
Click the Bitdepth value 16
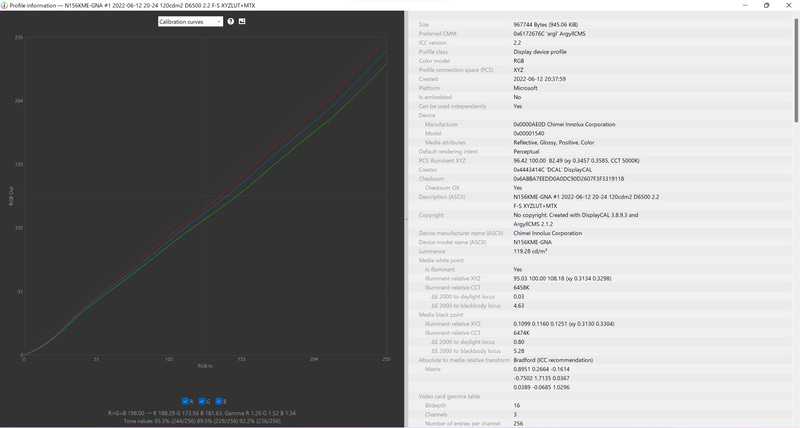pyautogui.click(x=517, y=406)
